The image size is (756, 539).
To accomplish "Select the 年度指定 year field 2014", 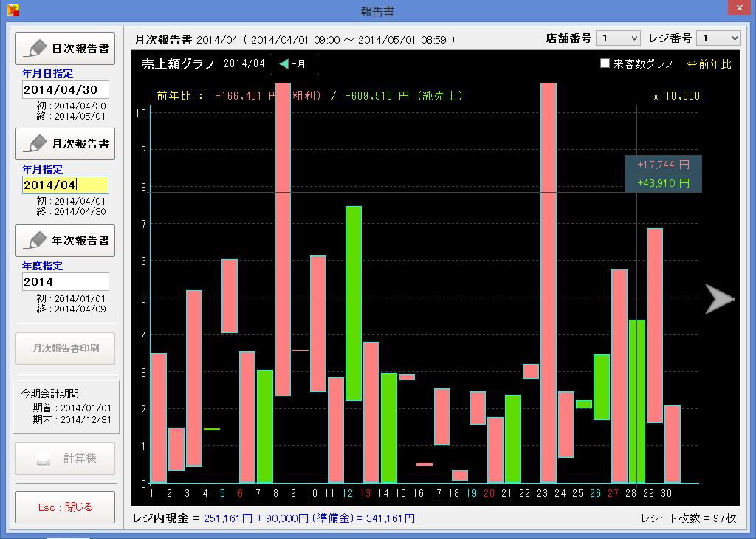I will tap(65, 281).
